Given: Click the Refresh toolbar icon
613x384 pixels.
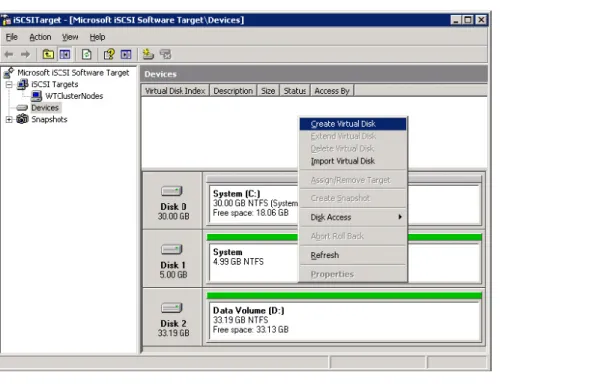Looking at the screenshot, I should coord(87,54).
